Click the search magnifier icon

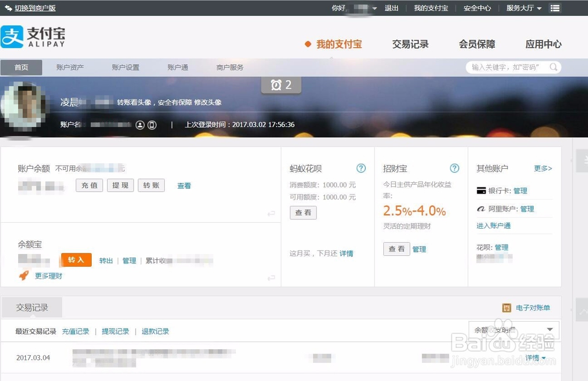pyautogui.click(x=553, y=67)
